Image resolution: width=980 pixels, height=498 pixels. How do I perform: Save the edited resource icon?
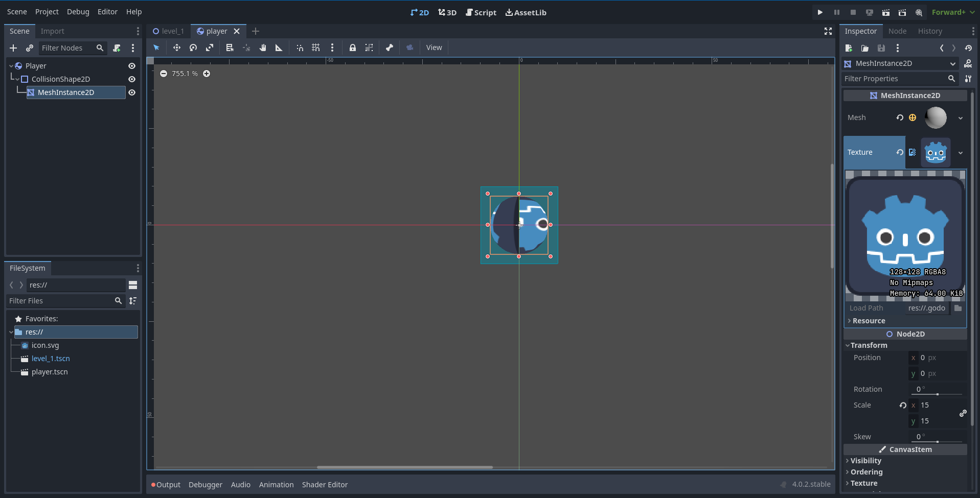coord(881,48)
